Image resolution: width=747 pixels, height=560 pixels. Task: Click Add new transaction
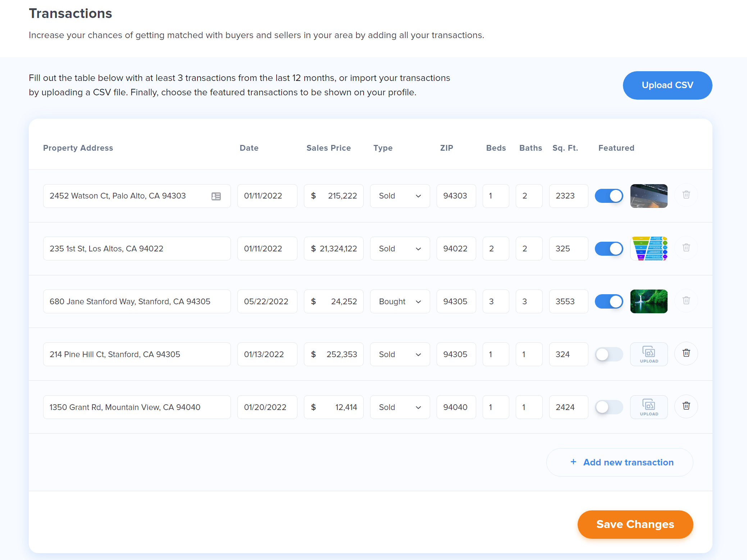[x=619, y=462]
